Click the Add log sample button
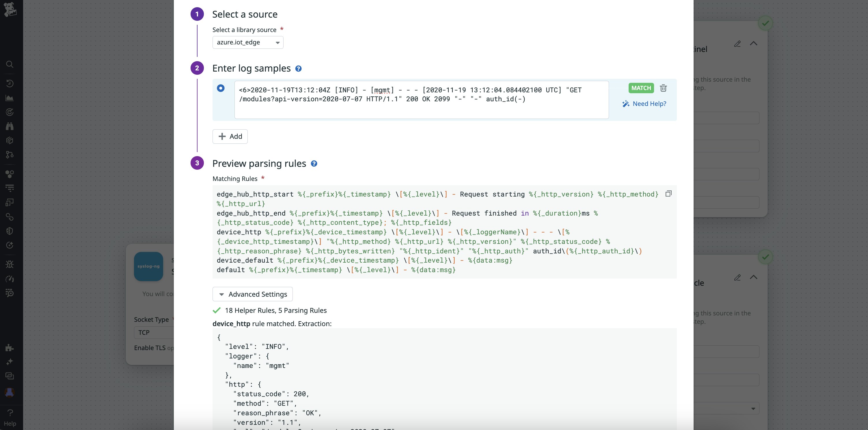Viewport: 868px width, 430px height. click(230, 137)
